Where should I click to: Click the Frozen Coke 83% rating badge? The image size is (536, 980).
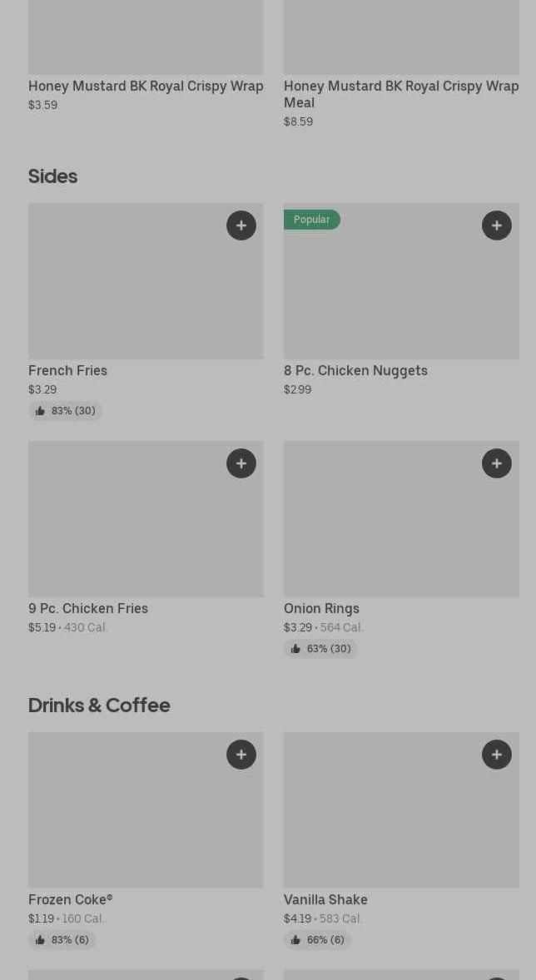(62, 940)
